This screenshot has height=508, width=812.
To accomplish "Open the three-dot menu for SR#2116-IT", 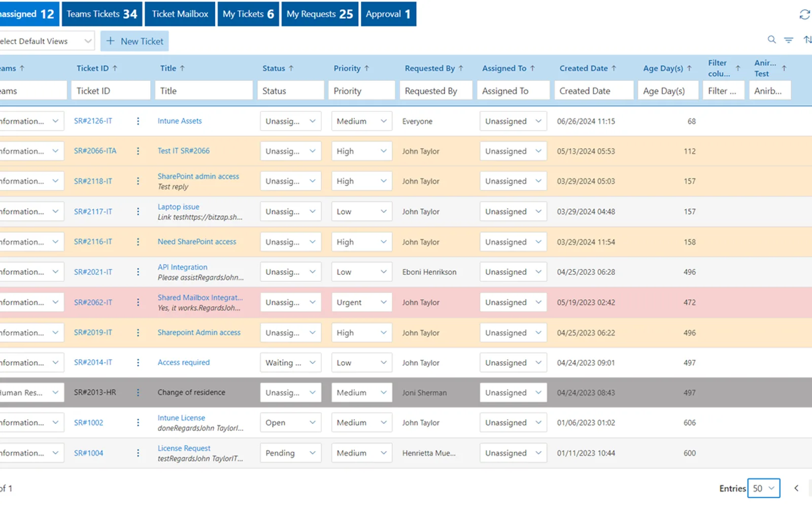I will 138,242.
